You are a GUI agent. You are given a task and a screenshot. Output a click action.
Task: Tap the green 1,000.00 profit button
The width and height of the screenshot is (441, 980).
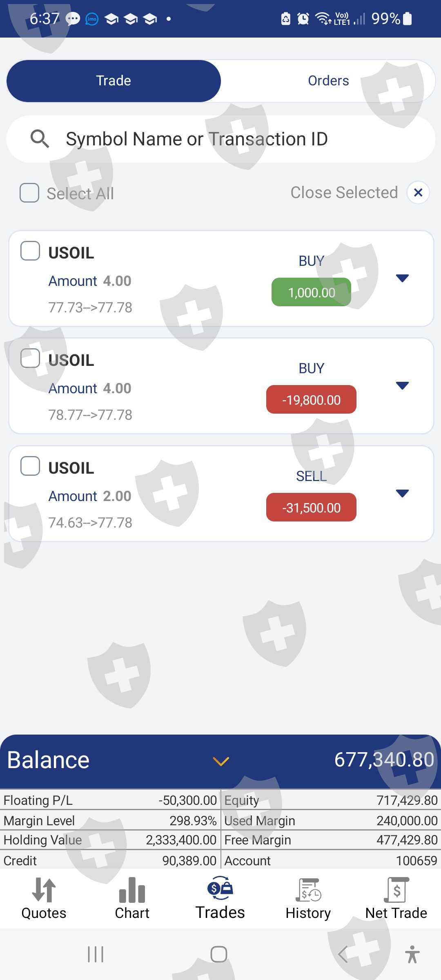(311, 292)
